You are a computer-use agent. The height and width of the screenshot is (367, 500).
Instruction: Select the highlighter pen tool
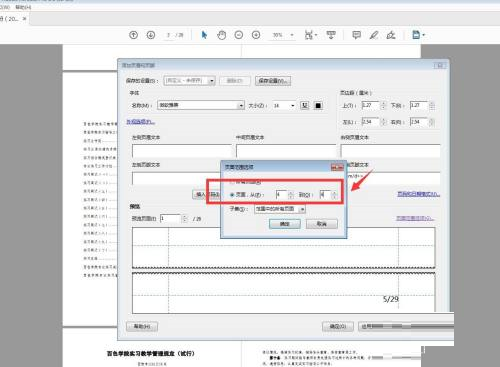pyautogui.click(x=374, y=35)
